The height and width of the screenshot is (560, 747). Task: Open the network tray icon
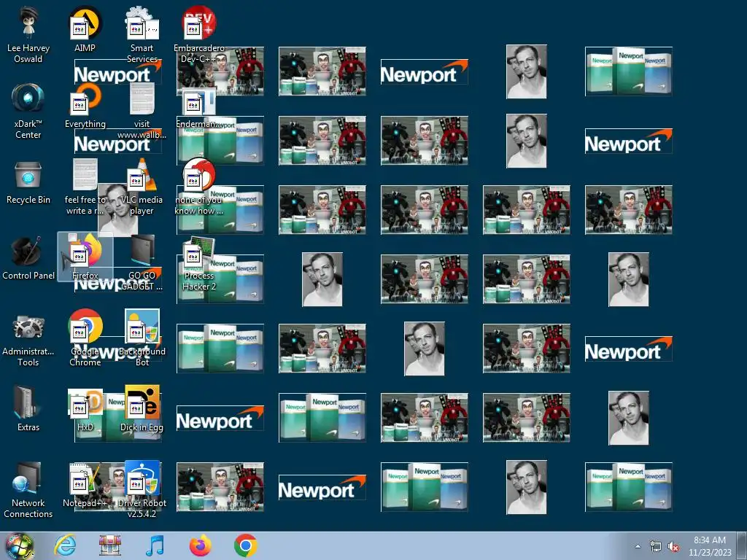click(656, 546)
